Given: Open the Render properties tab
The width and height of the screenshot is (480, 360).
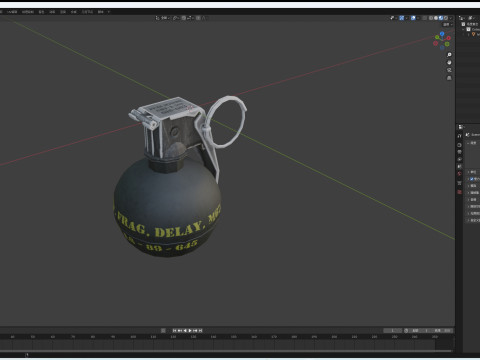Looking at the screenshot, I should 459,145.
